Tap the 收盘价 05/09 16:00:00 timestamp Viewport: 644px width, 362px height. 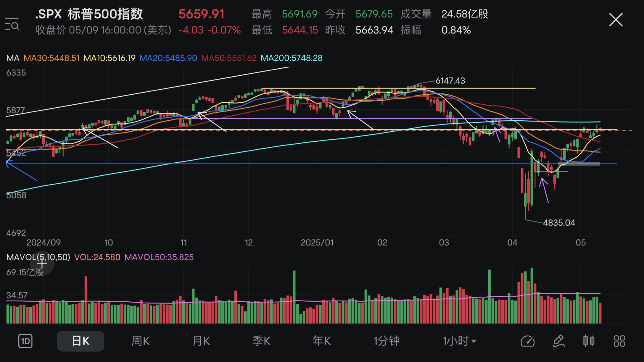(x=103, y=30)
